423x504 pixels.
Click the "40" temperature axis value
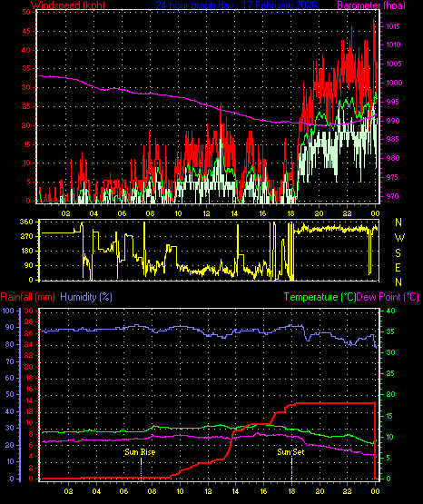(x=390, y=311)
